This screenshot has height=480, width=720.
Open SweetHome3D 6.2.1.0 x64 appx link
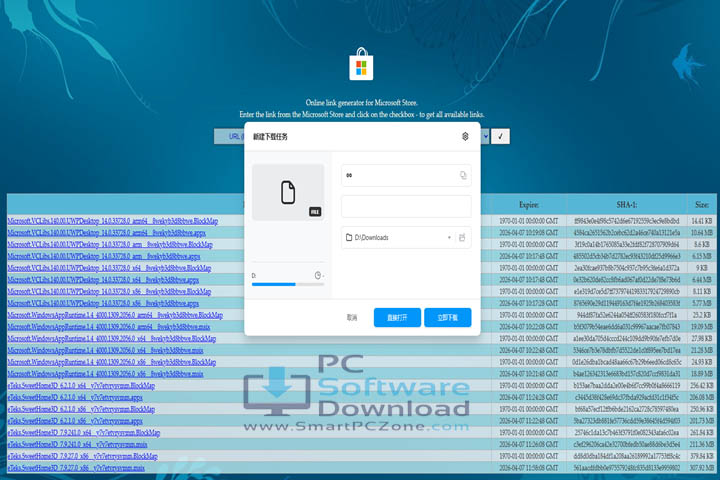coord(75,397)
